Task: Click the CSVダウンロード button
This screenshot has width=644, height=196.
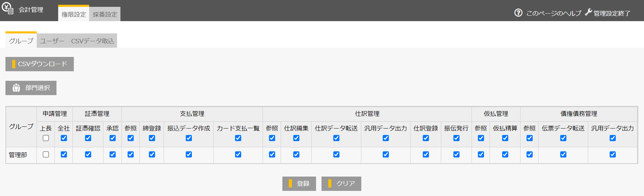Action: [40, 64]
